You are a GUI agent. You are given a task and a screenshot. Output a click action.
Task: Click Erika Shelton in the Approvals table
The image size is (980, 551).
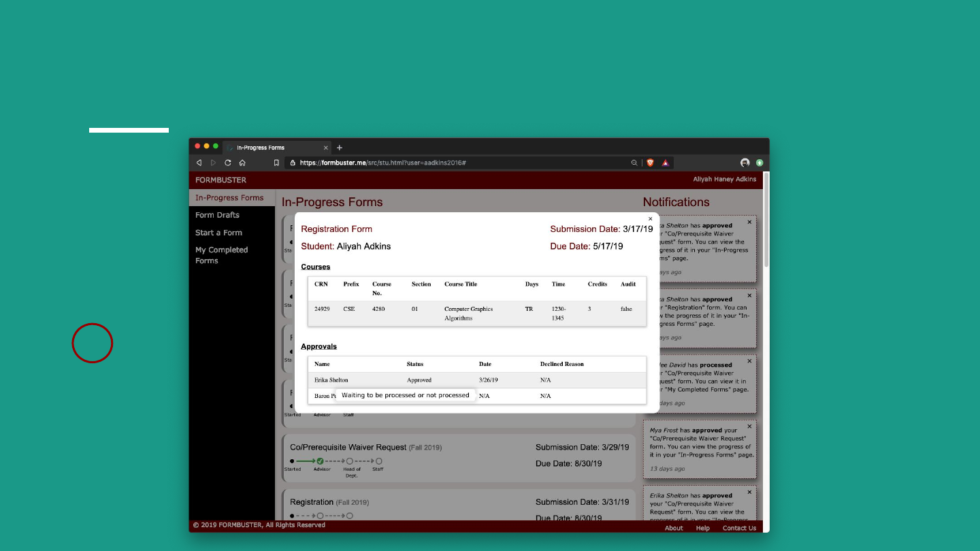331,380
